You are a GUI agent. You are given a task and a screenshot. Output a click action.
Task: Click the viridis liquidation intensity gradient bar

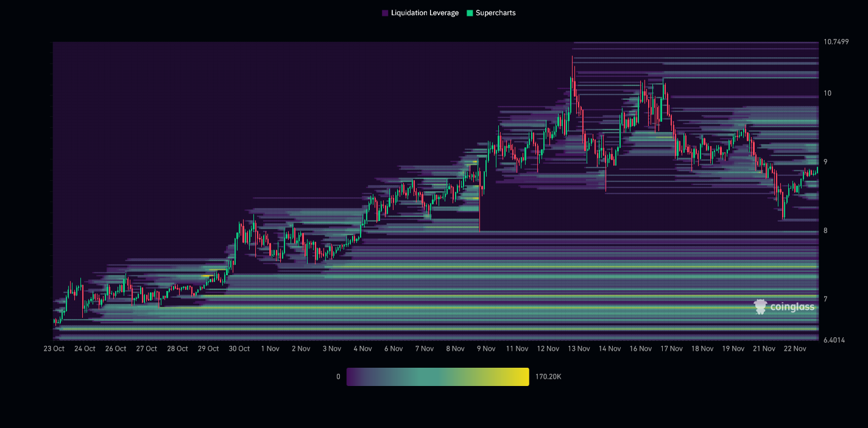[x=437, y=376]
